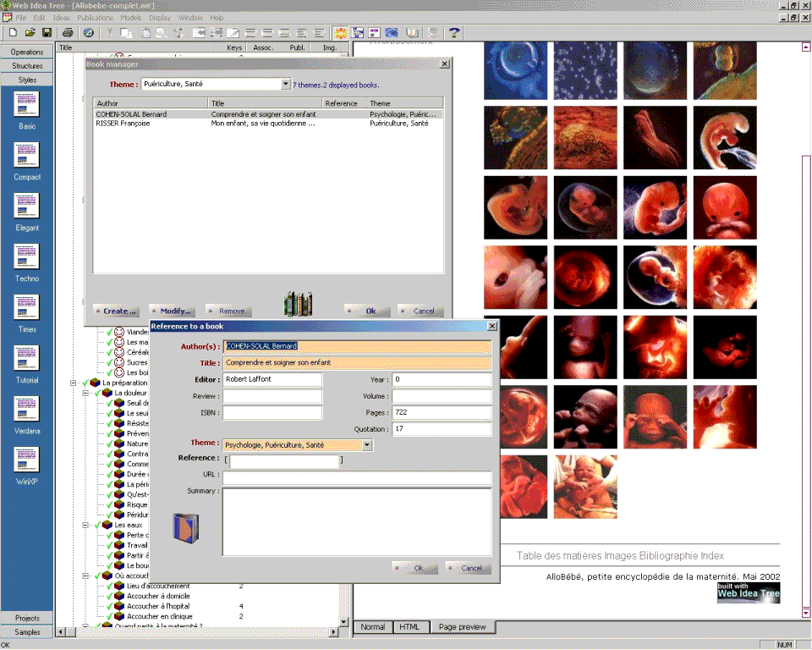Image resolution: width=812 pixels, height=650 pixels.
Task: Click the Open folder toolbar icon
Action: click(30, 33)
